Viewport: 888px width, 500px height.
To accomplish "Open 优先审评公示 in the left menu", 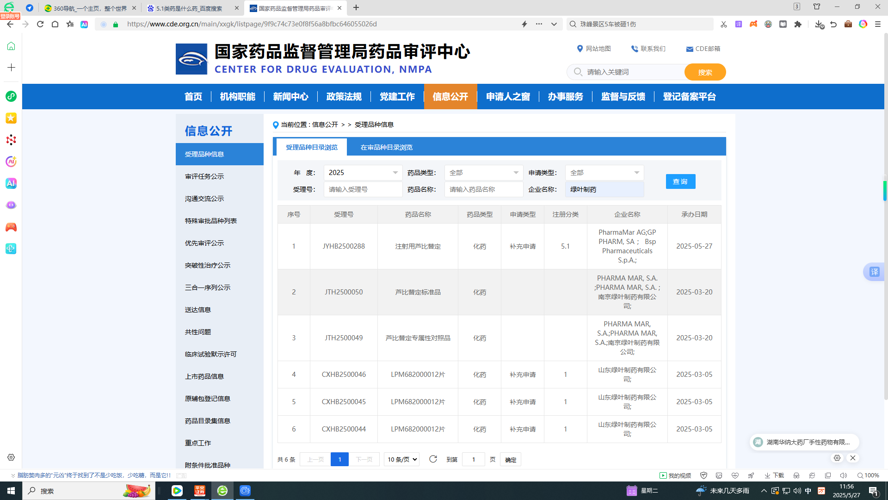I will 220,243.
